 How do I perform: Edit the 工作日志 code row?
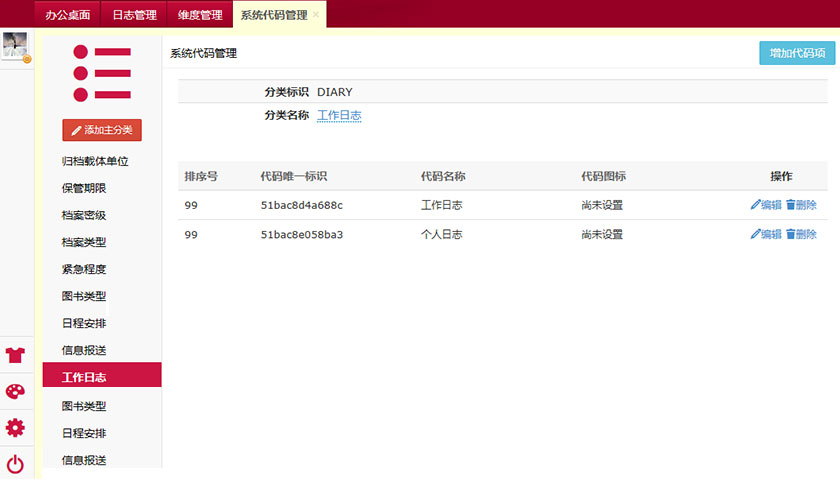[766, 205]
